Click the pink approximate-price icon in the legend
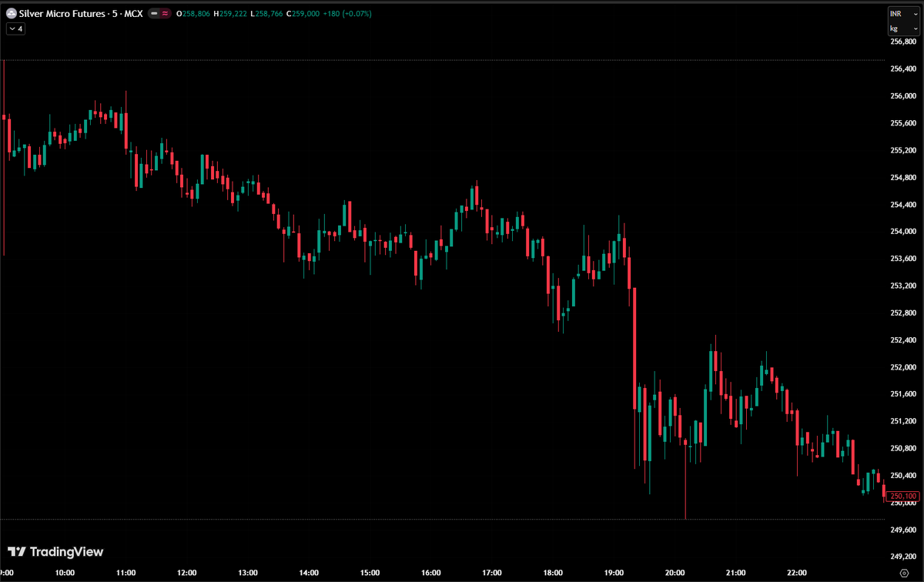The image size is (924, 582). click(165, 13)
